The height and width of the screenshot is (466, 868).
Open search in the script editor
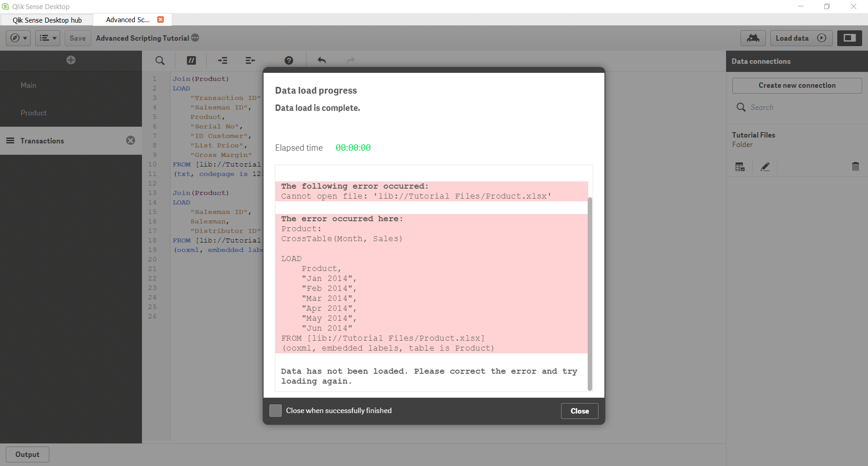click(160, 60)
